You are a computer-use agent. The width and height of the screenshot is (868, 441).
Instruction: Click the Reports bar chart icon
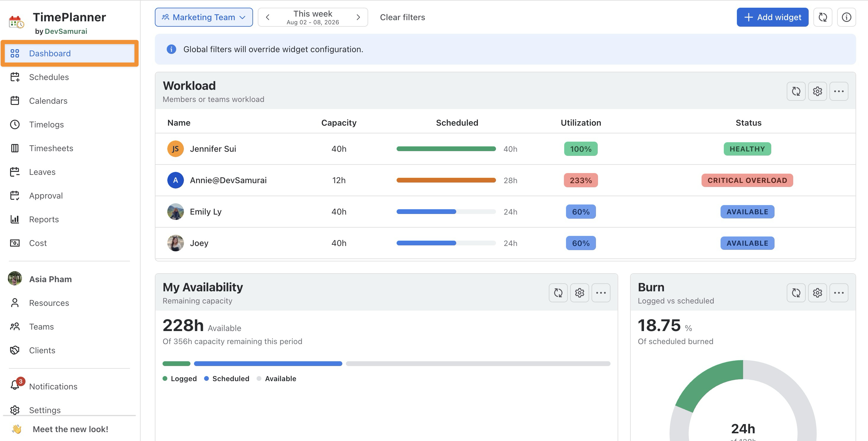(x=15, y=220)
